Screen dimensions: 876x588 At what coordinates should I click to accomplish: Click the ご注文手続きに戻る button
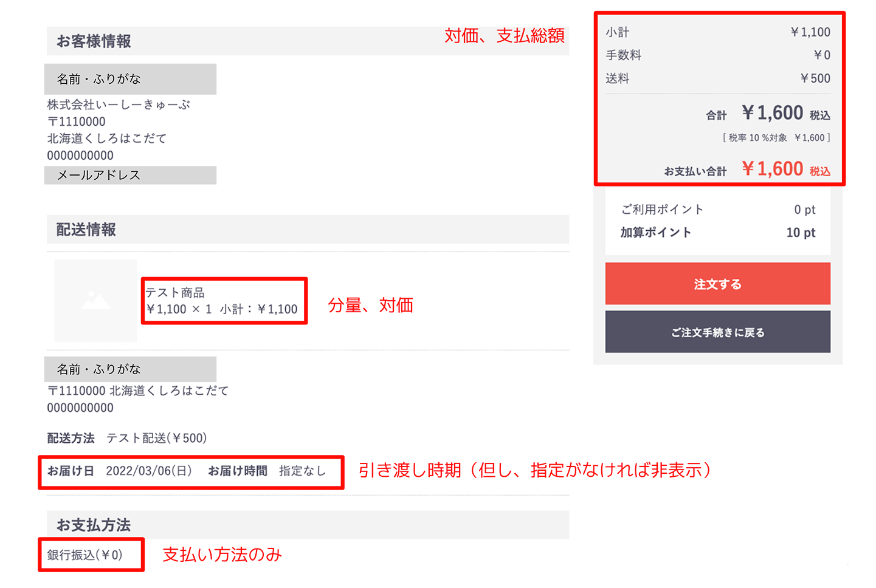pyautogui.click(x=717, y=332)
